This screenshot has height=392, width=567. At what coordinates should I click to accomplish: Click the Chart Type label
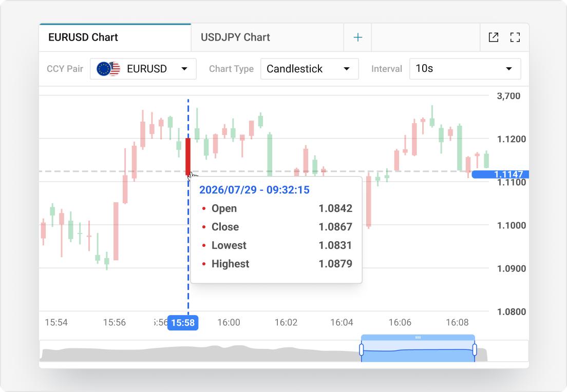(232, 69)
